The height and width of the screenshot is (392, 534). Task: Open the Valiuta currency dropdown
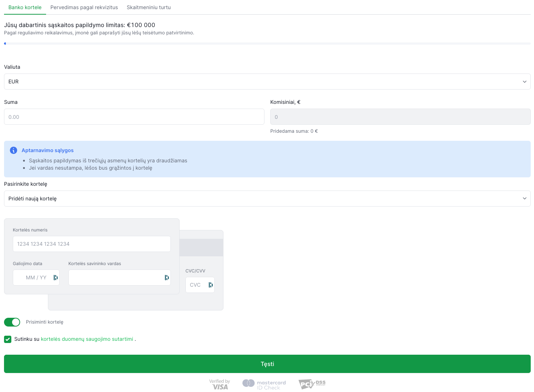[x=267, y=82]
